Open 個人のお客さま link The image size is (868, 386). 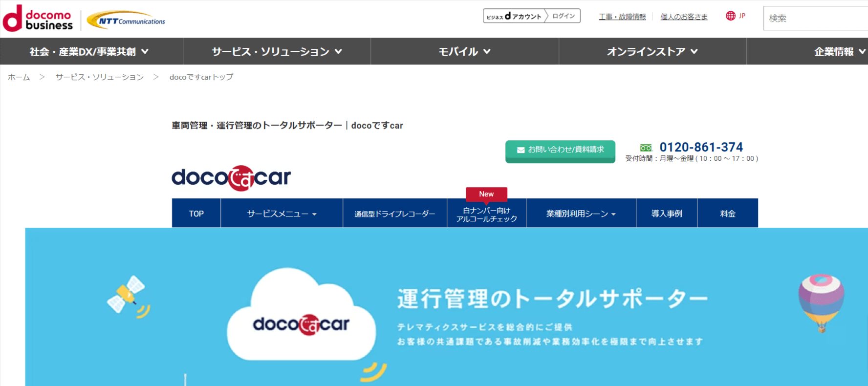(684, 17)
